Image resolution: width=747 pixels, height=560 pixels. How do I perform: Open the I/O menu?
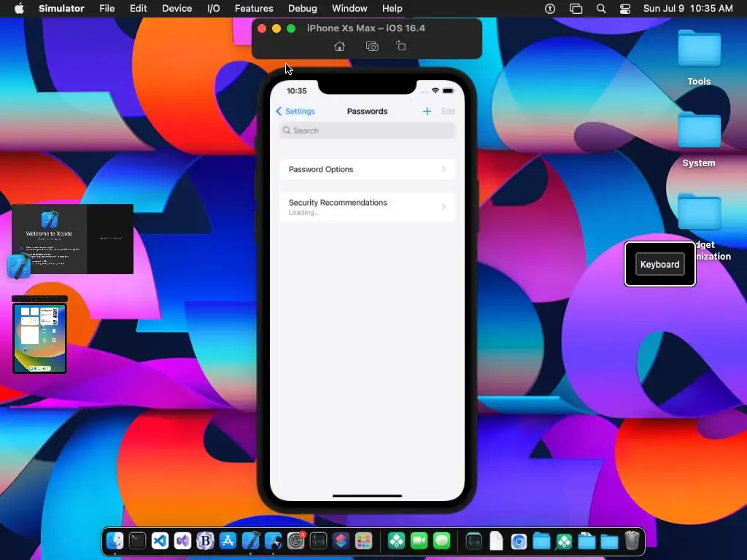[214, 8]
